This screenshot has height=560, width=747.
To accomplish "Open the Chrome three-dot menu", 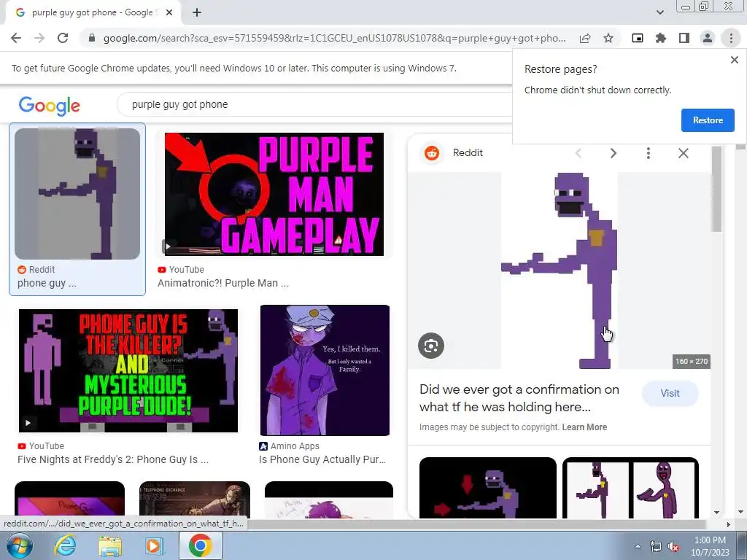I will [x=731, y=38].
